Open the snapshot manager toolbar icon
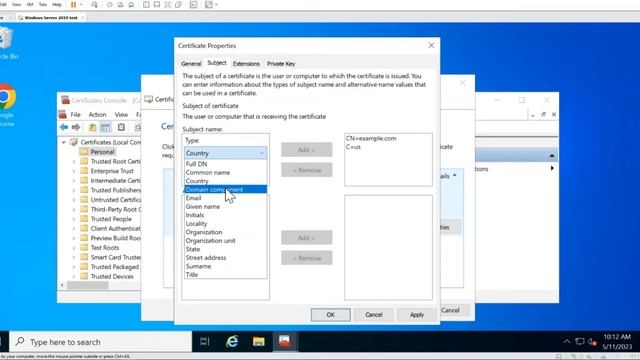Image resolution: width=640 pixels, height=360 pixels. point(131,5)
